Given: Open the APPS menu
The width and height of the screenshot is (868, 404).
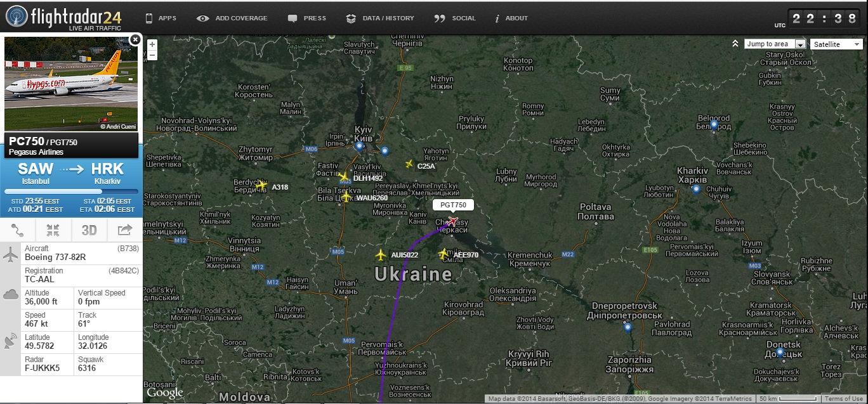Looking at the screenshot, I should tap(161, 18).
